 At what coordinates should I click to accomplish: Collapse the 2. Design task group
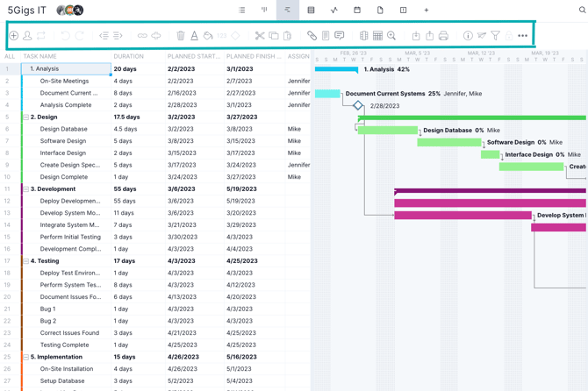26,117
